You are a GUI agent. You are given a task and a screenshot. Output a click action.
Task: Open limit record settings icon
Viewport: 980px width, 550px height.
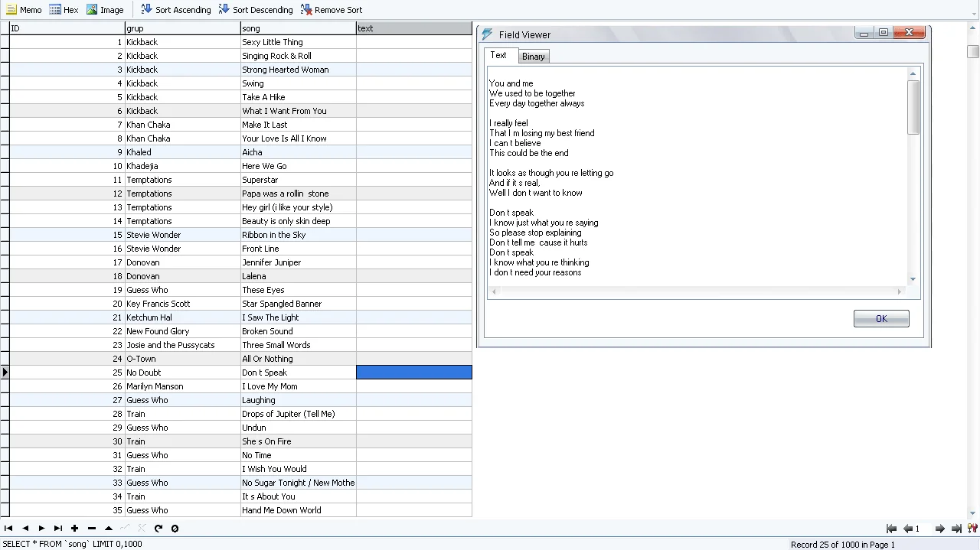click(x=972, y=529)
